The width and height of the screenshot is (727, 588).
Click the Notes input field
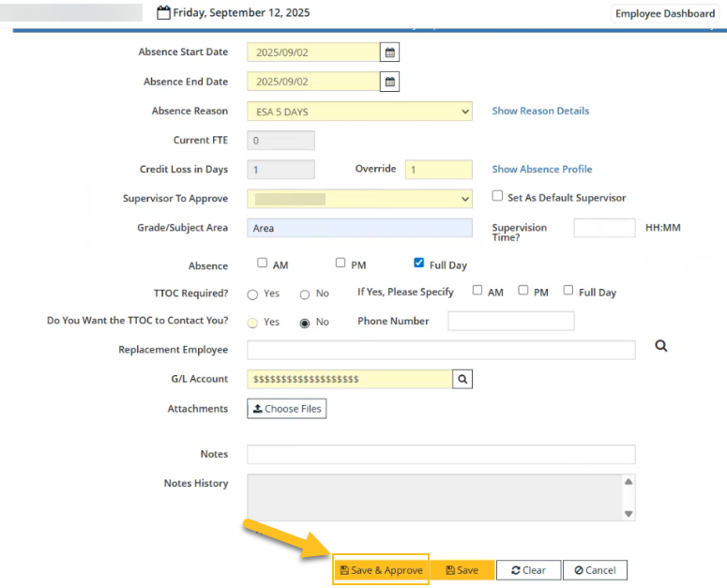pyautogui.click(x=441, y=455)
